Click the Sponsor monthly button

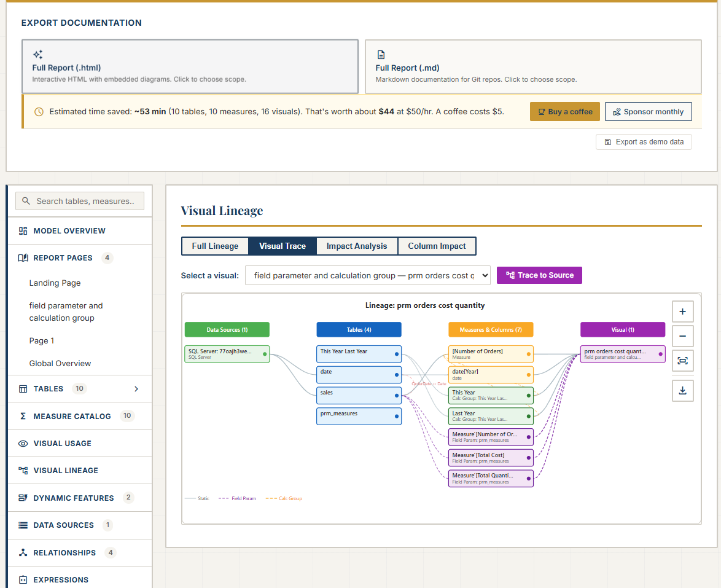pos(648,111)
